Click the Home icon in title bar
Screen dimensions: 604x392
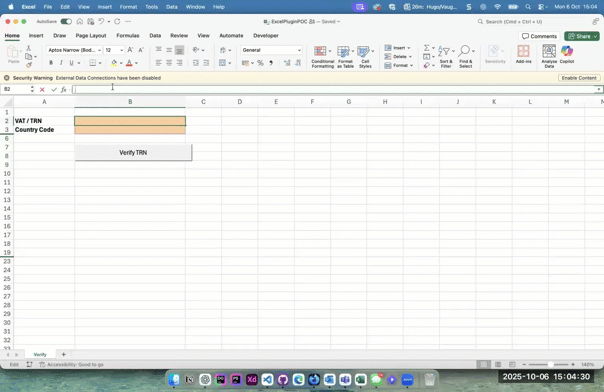tap(80, 22)
